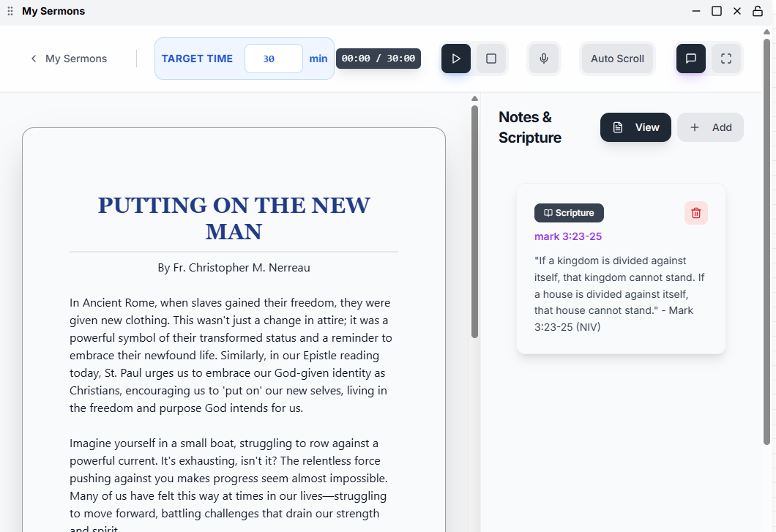Switch to View mode in notes

pos(635,127)
